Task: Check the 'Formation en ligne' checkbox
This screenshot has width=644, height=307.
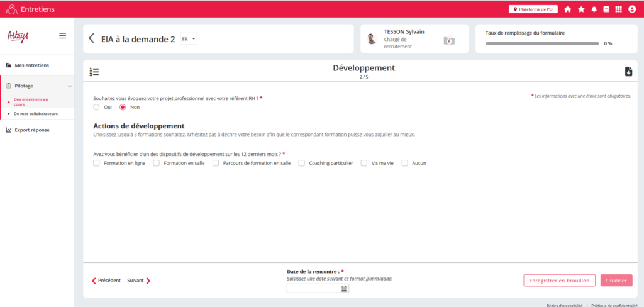Action: click(96, 163)
